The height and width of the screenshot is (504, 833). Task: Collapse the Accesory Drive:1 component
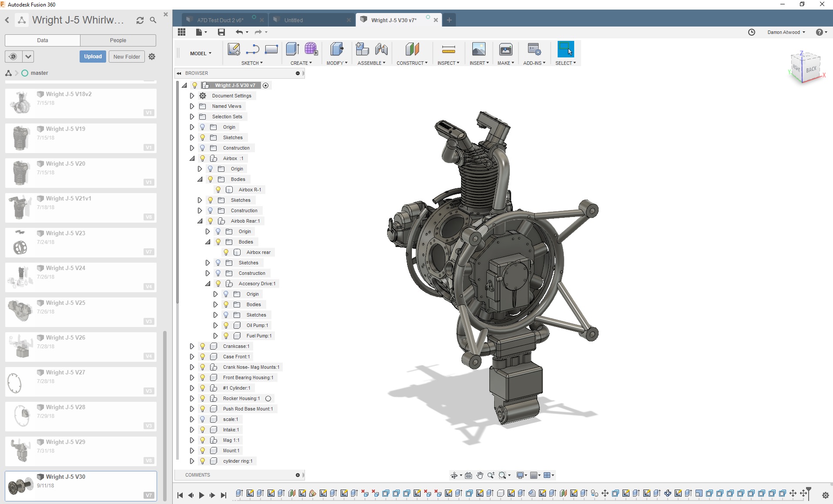click(207, 284)
